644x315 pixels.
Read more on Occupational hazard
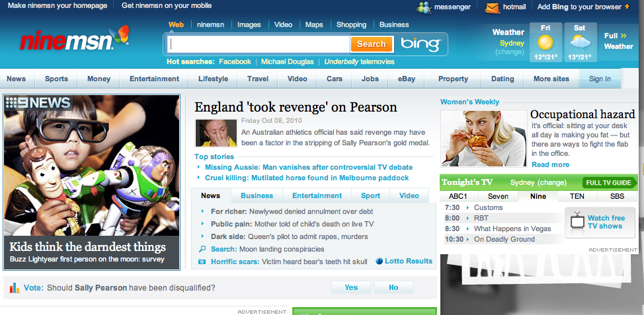click(550, 164)
